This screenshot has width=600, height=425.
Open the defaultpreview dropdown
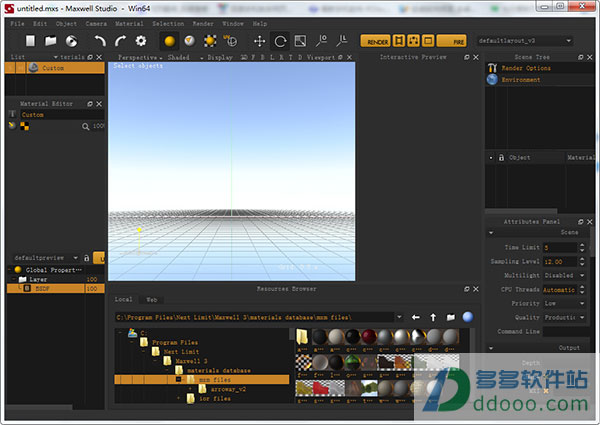[x=46, y=257]
